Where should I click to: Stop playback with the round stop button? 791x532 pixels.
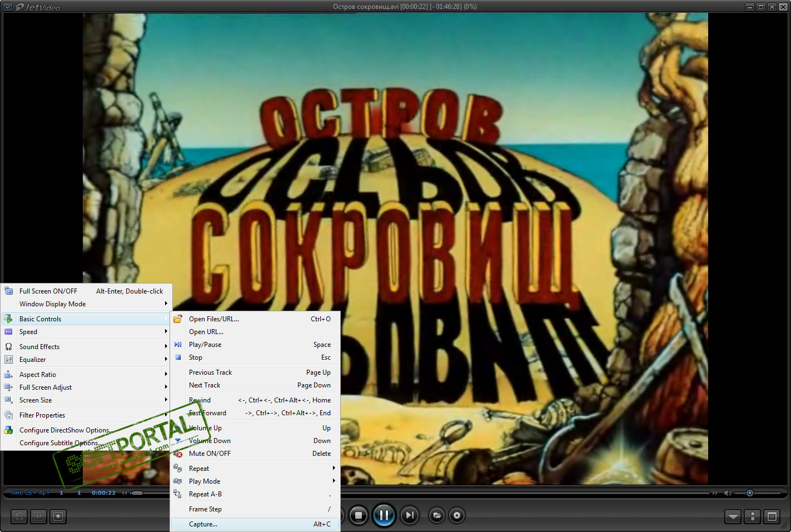[x=359, y=515]
